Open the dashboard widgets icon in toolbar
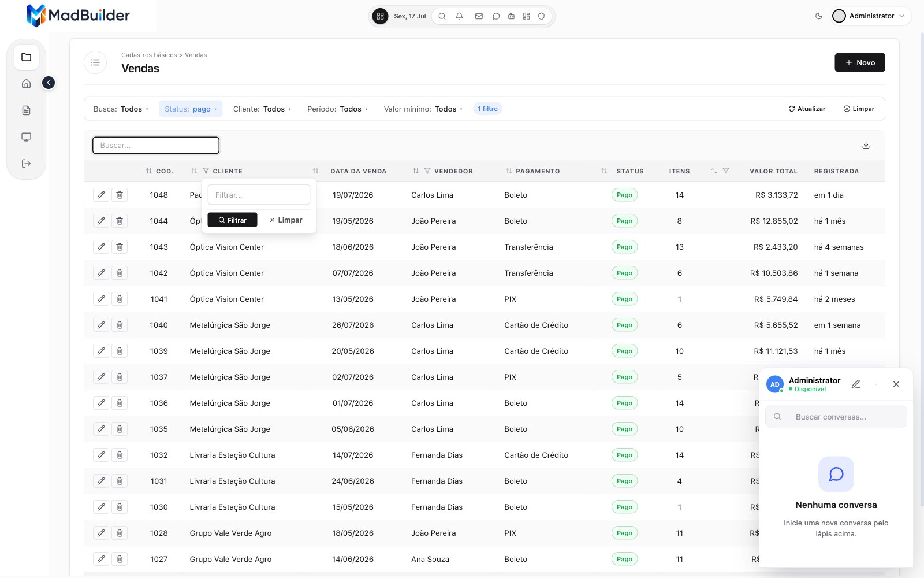 click(x=526, y=16)
